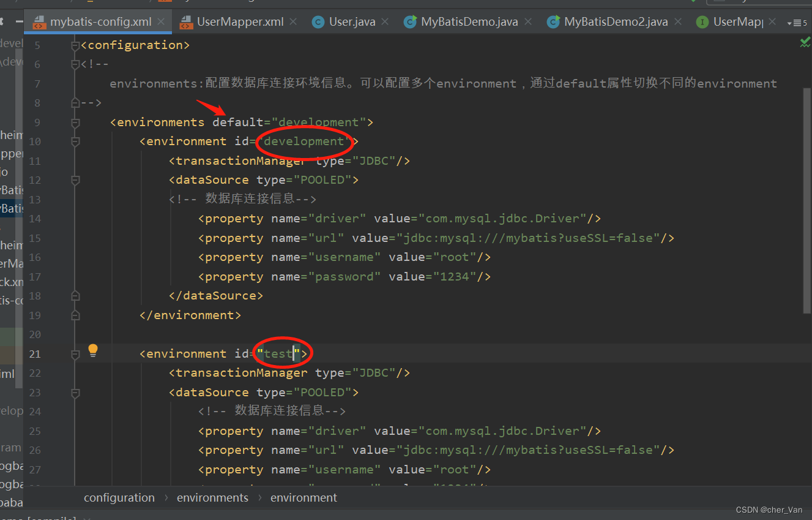Click the yellow light bulb quick-fix icon
Viewport: 812px width, 520px height.
tap(93, 350)
